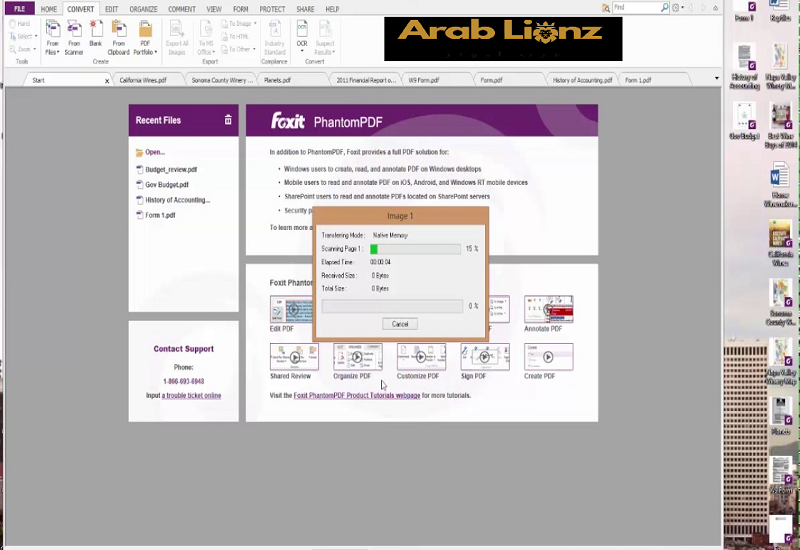Open the COMMENT ribbon tab
800x550 pixels.
coord(182,9)
